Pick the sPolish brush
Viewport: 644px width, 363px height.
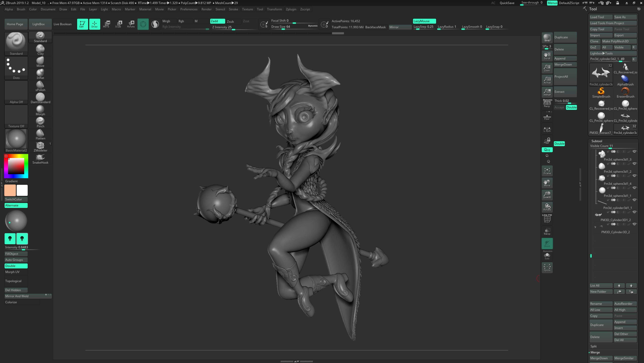(x=40, y=86)
